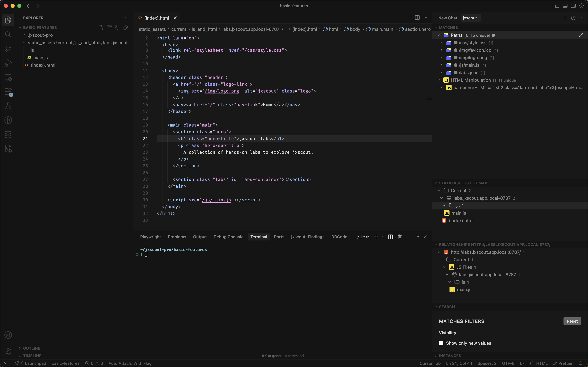Kill terminal with the trash icon
The image size is (588, 367).
tap(400, 237)
